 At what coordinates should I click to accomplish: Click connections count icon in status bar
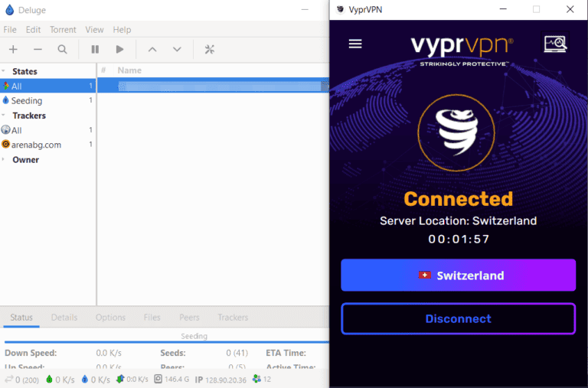(9, 379)
